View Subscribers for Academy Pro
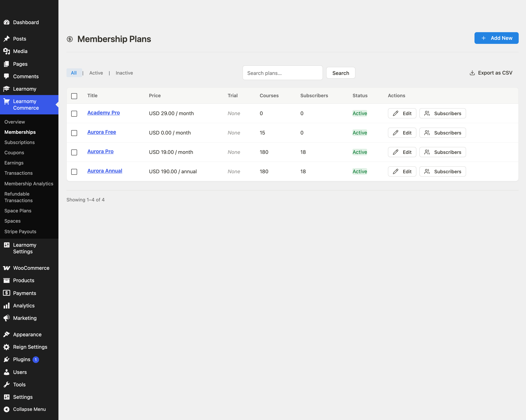 coord(443,113)
